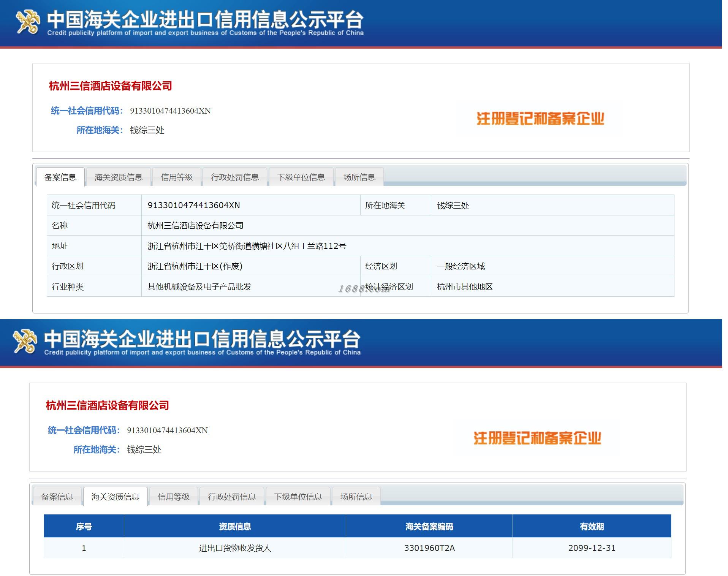Select the credit code 9133010474413604XN inside the 备案信息 table

pyautogui.click(x=194, y=205)
